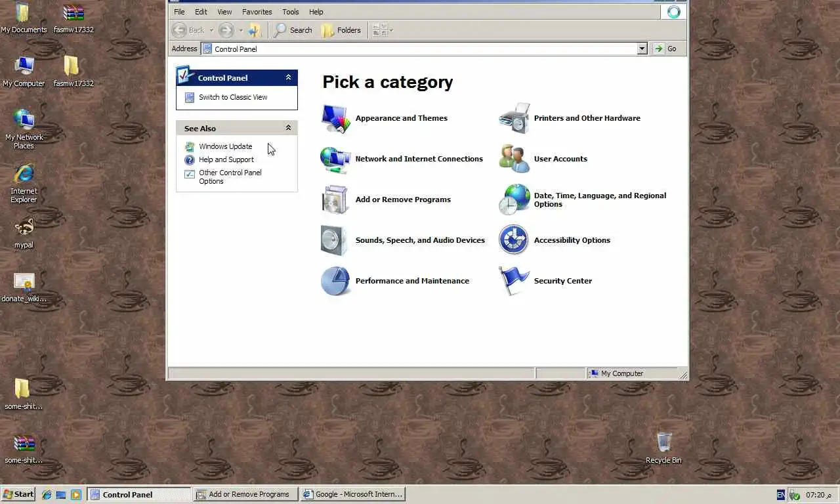Open the Network and Internet Connections icon
840x504 pixels.
335,159
